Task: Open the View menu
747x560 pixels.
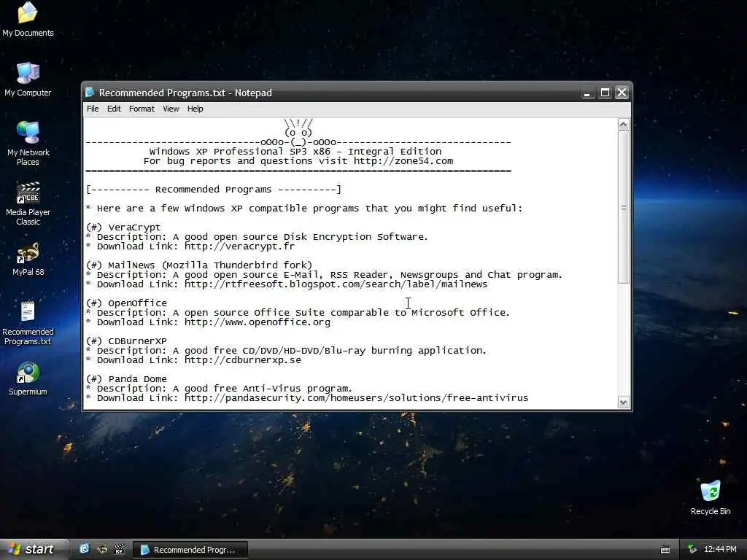Action: (x=171, y=109)
